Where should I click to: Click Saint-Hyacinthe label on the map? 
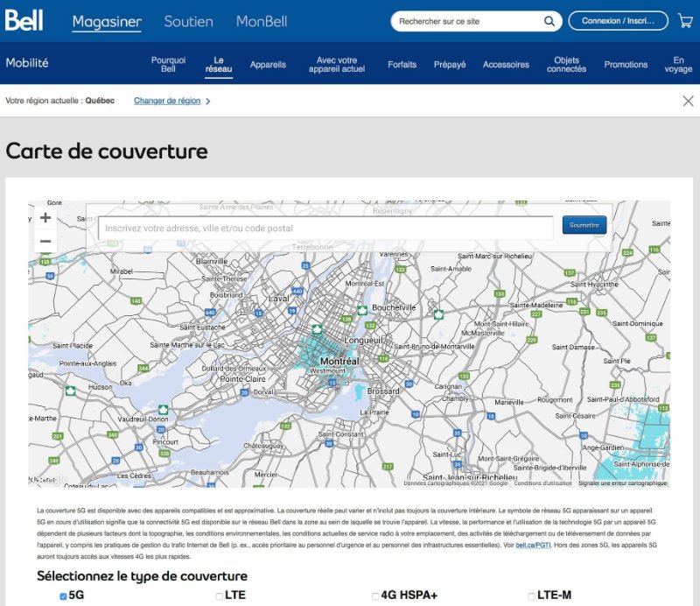coord(594,285)
